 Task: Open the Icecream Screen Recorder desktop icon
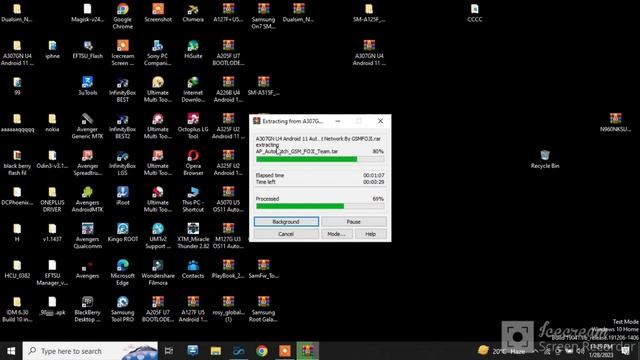point(122,53)
